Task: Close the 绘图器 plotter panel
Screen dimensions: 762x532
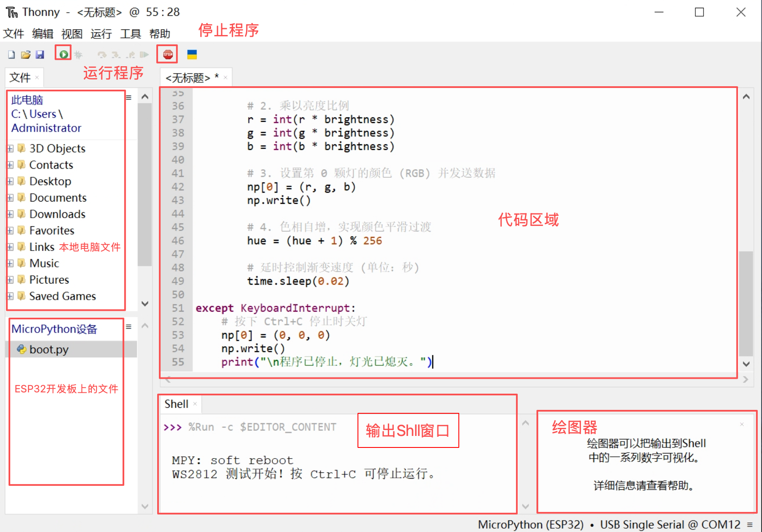Action: click(x=742, y=424)
